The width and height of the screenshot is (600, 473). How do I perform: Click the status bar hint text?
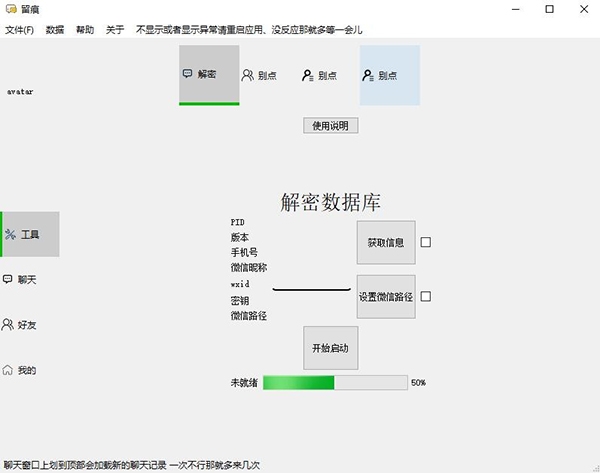[132, 465]
